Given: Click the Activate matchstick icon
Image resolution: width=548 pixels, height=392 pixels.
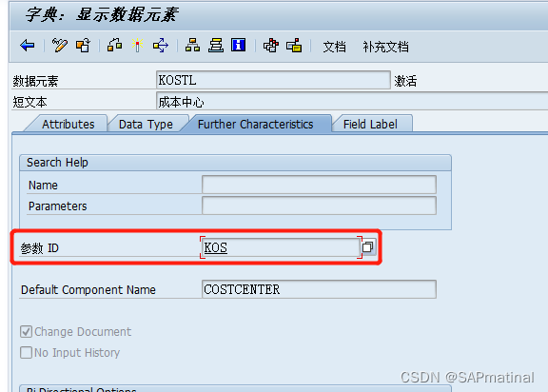Looking at the screenshot, I should (137, 46).
